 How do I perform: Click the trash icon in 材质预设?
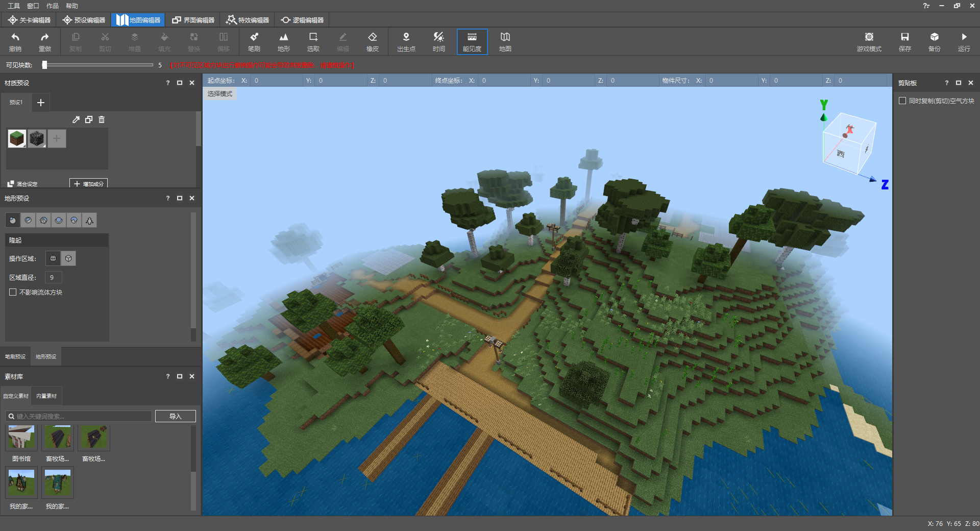click(x=102, y=119)
